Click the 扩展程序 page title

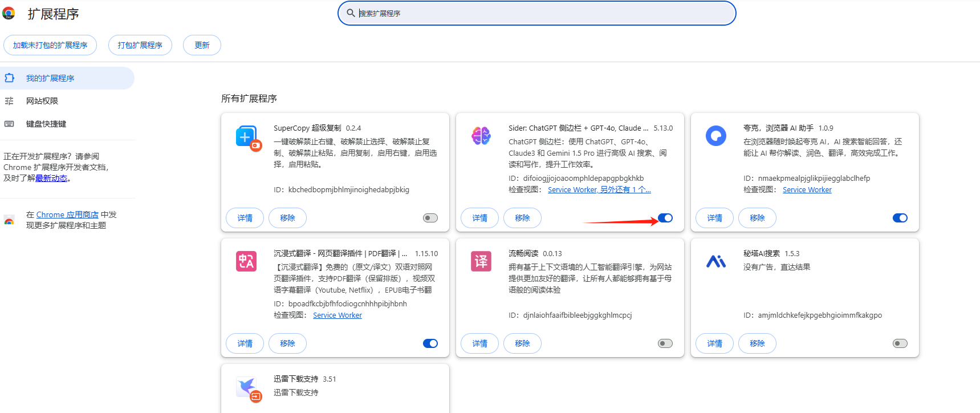click(53, 14)
